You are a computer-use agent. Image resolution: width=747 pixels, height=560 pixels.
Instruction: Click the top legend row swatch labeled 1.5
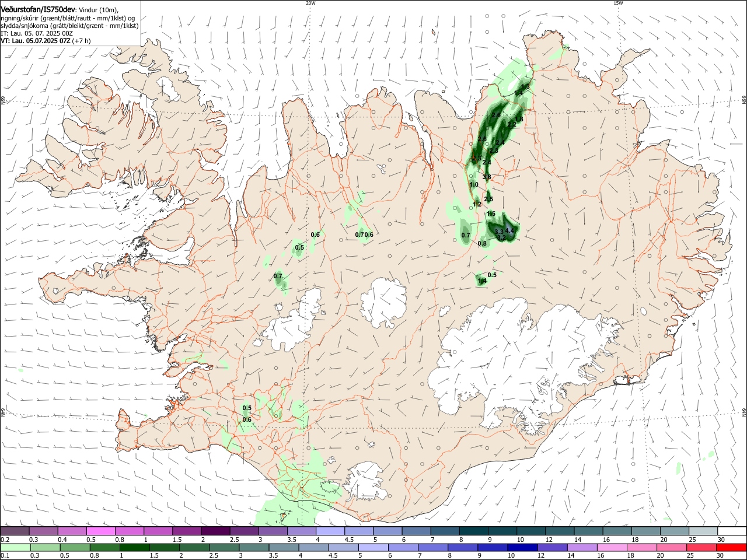click(187, 531)
